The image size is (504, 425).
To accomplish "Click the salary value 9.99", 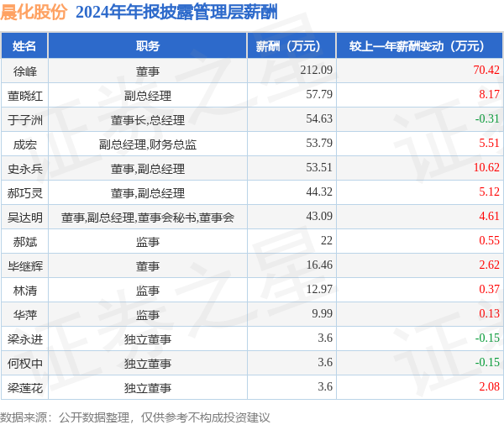I will coord(322,313).
